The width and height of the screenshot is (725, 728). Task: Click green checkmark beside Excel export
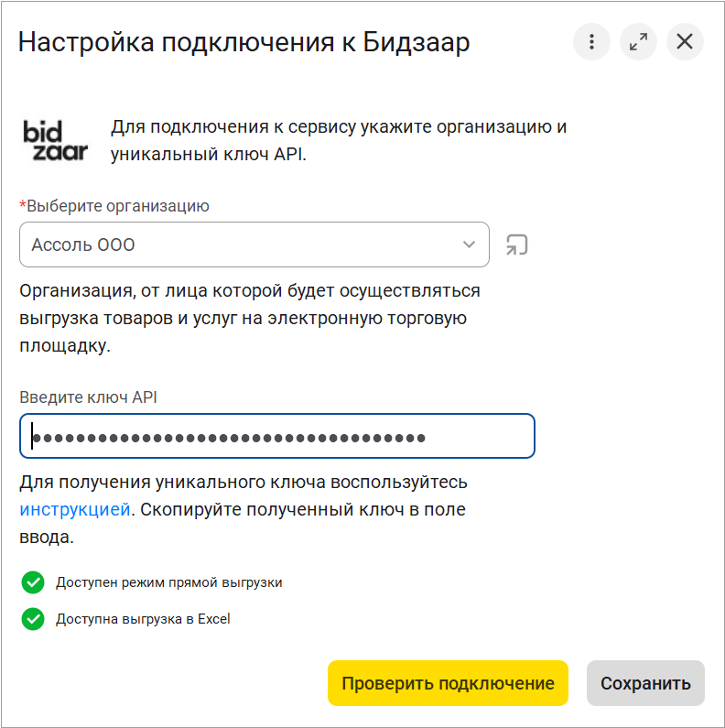coord(33,619)
